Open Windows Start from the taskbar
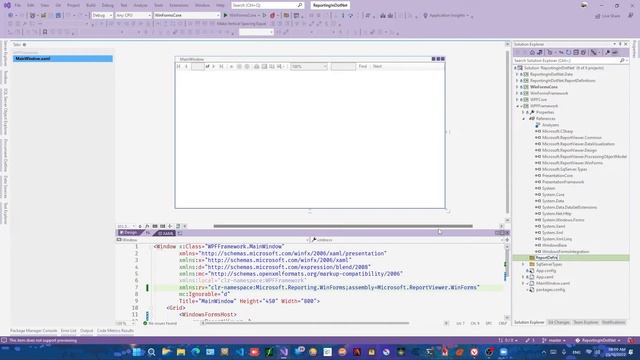This screenshot has width=640, height=360. pos(137,352)
